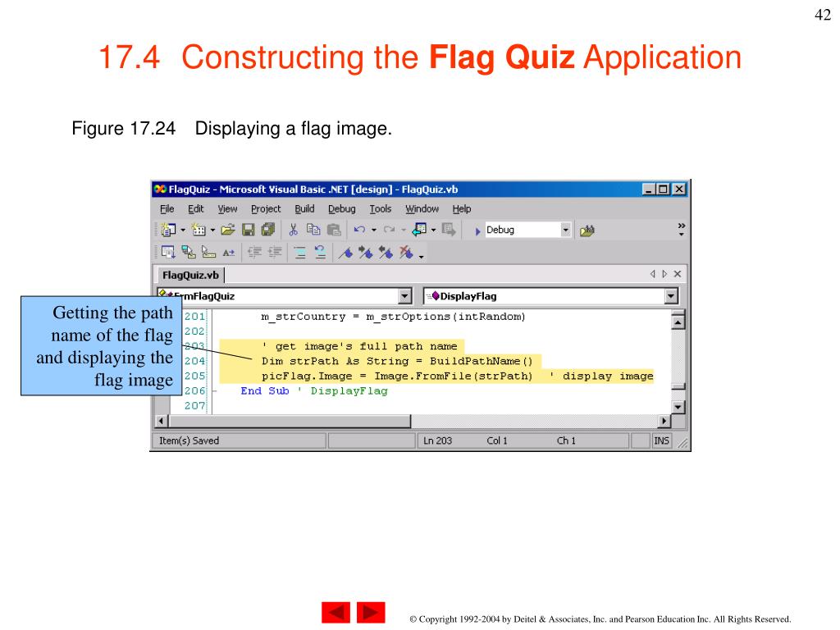Click the Add New Item icon
The image size is (840, 630).
coord(199,230)
